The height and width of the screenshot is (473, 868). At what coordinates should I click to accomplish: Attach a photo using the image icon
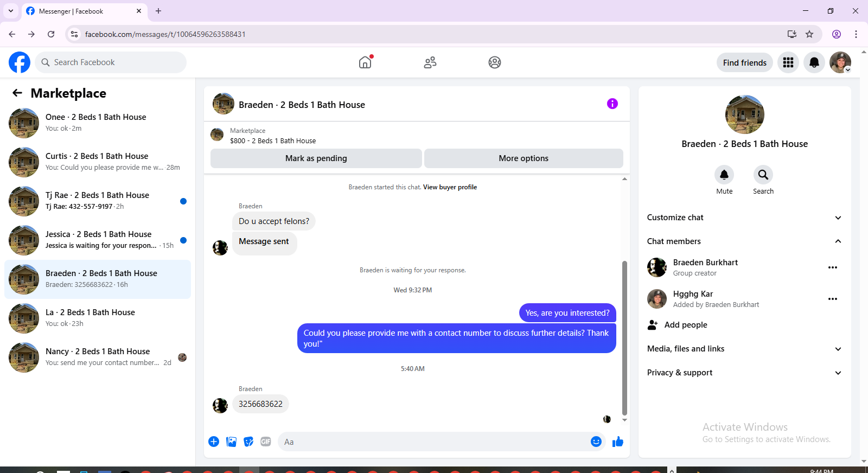tap(232, 442)
